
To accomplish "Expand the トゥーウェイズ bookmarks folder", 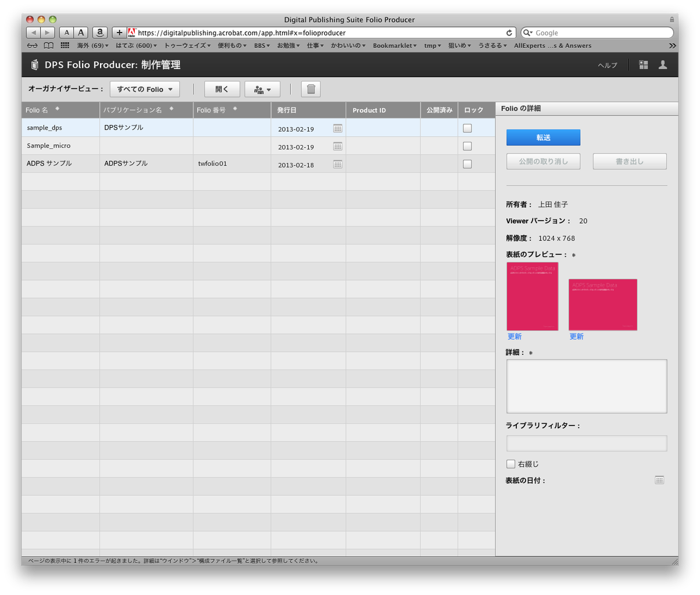I will click(188, 45).
